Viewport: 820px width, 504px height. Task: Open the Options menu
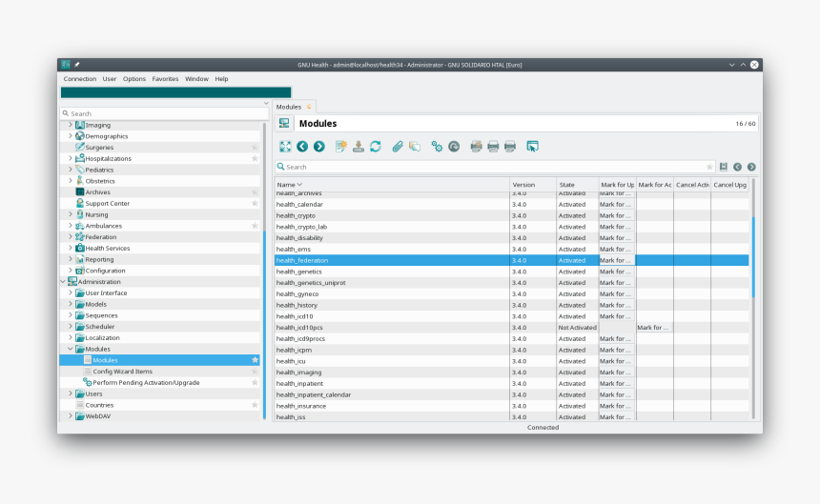134,79
